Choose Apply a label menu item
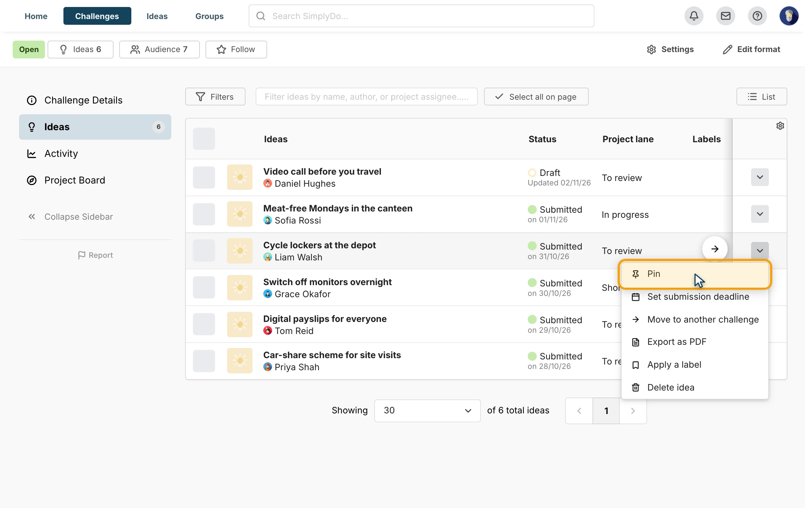 tap(695, 364)
